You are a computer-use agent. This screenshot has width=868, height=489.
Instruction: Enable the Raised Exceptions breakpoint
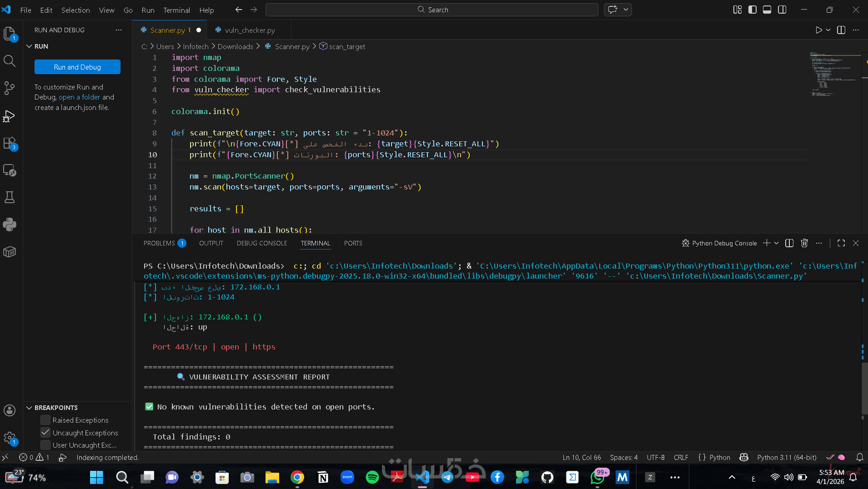tap(45, 420)
